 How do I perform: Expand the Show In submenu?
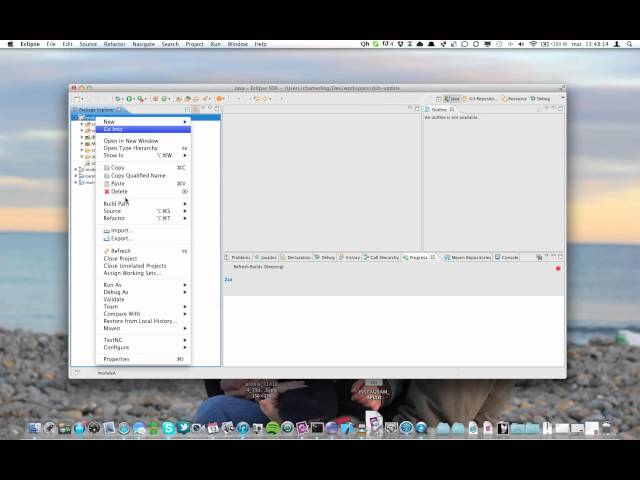143,156
